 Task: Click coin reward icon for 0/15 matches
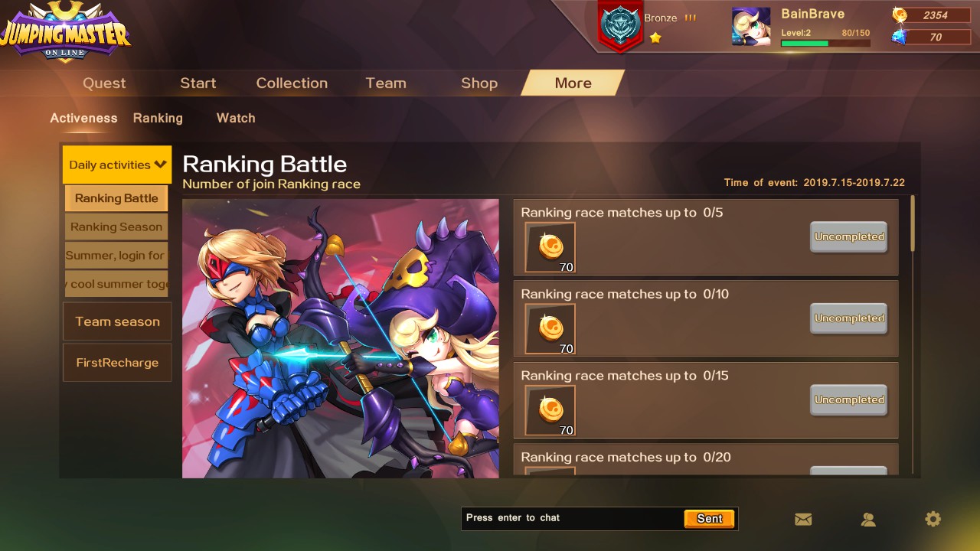pyautogui.click(x=550, y=410)
